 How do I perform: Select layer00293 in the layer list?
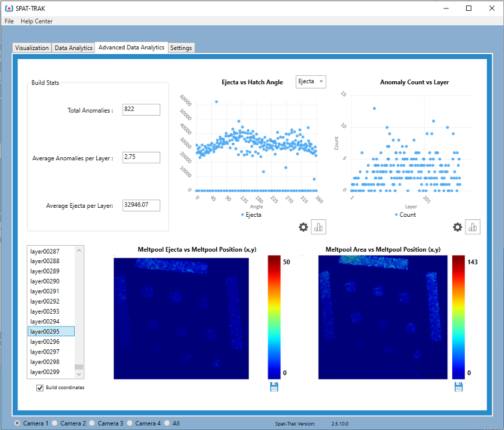coord(51,311)
